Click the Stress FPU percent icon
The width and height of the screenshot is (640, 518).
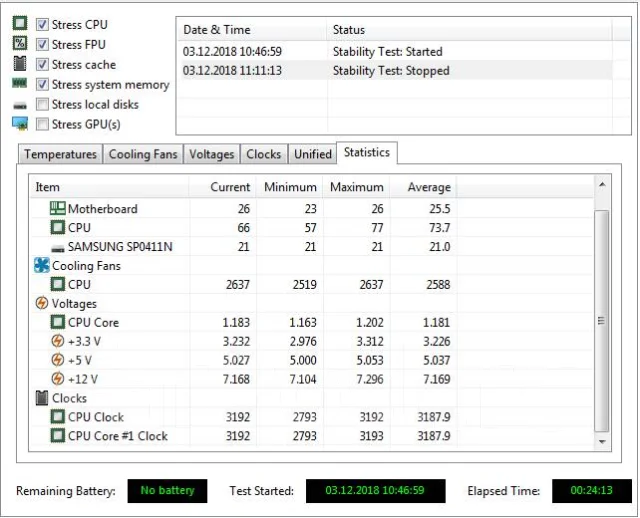(20, 43)
